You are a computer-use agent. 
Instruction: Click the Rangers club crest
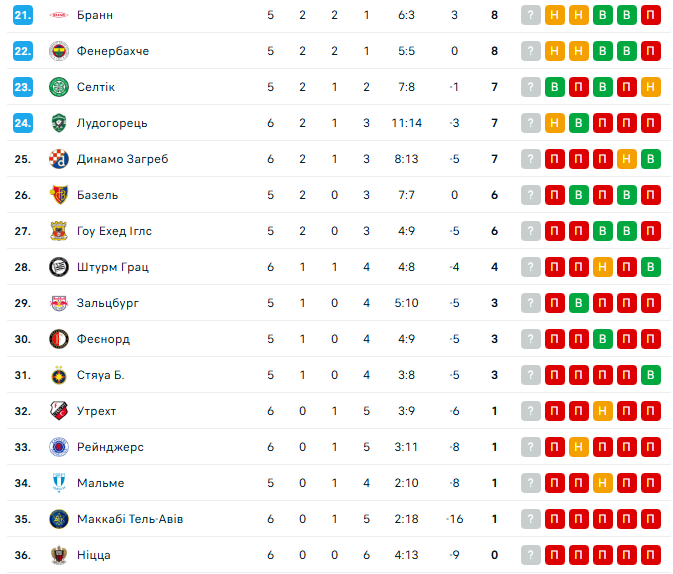(58, 447)
